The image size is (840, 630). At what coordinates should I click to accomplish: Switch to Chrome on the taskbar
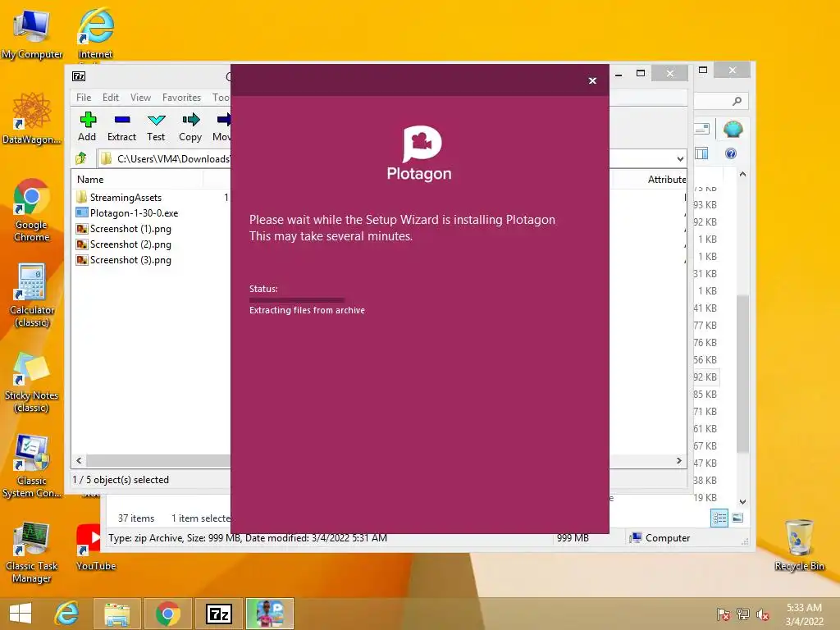167,614
